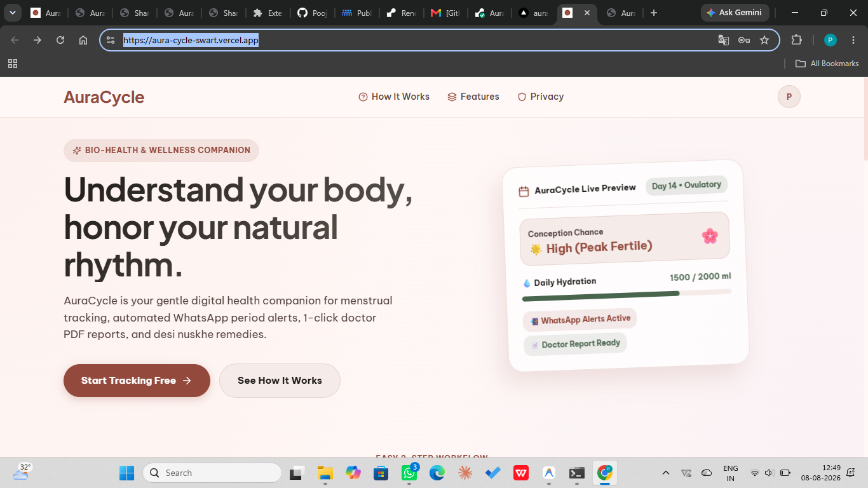Click the translate page icon
The image size is (868, 488).
coord(723,40)
